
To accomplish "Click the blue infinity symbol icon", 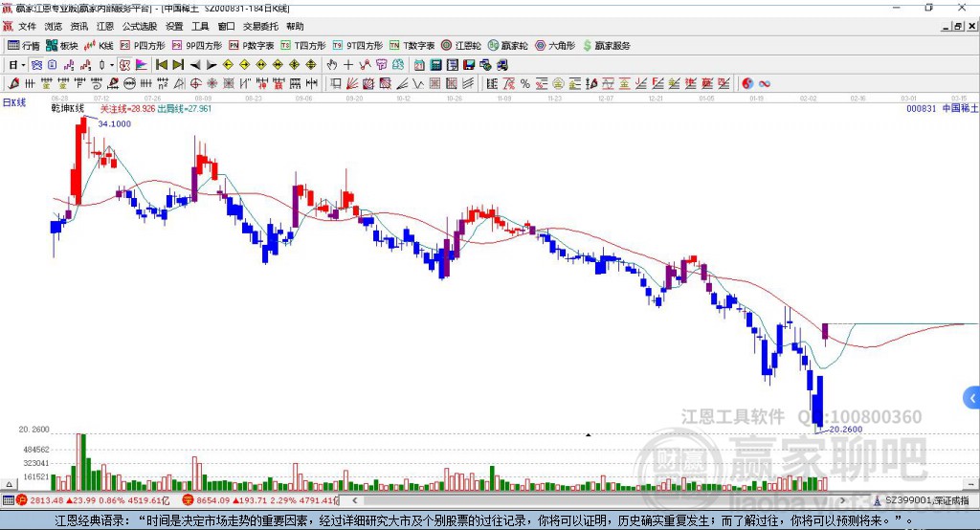I will click(x=765, y=83).
